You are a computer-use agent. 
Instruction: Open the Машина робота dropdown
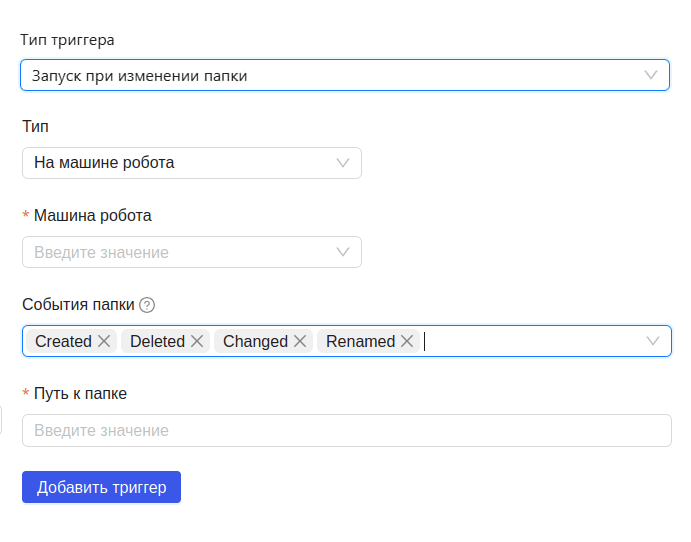click(x=192, y=252)
